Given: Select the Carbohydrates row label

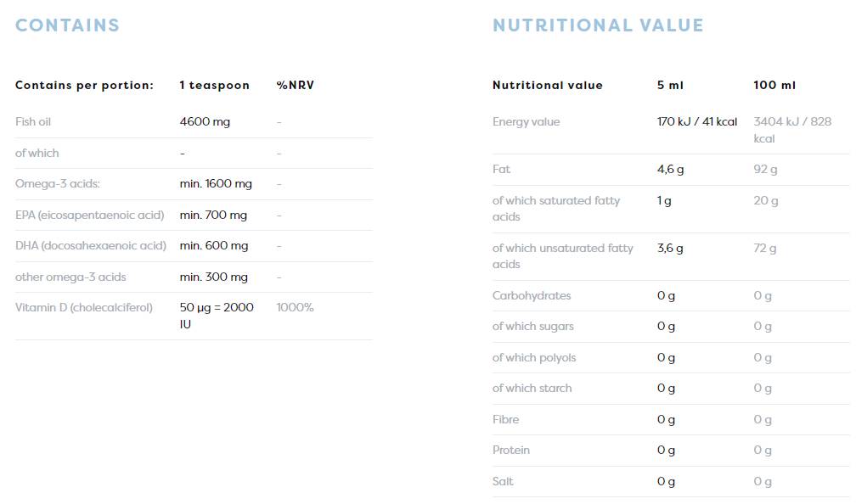Looking at the screenshot, I should [x=532, y=296].
